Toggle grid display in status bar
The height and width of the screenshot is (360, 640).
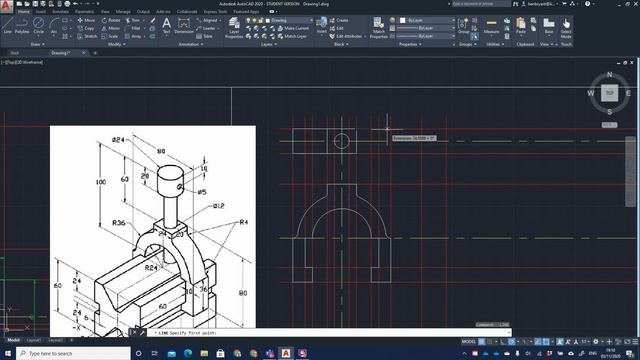(482, 342)
